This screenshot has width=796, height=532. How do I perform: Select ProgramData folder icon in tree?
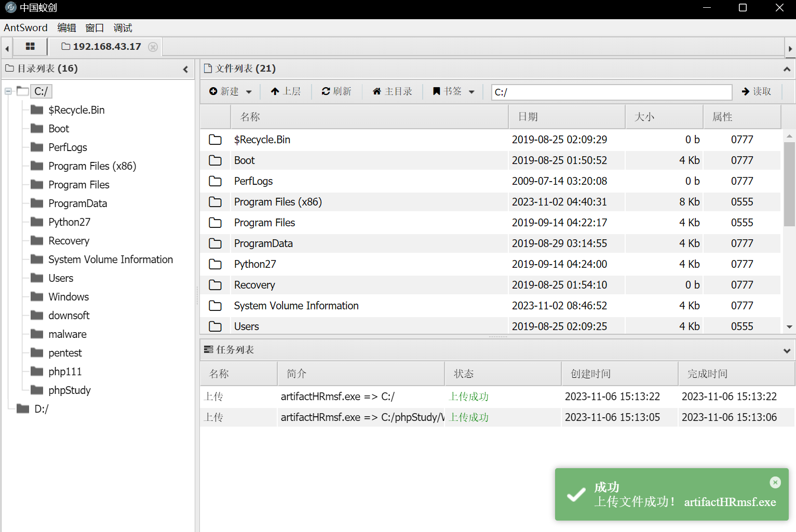click(37, 203)
